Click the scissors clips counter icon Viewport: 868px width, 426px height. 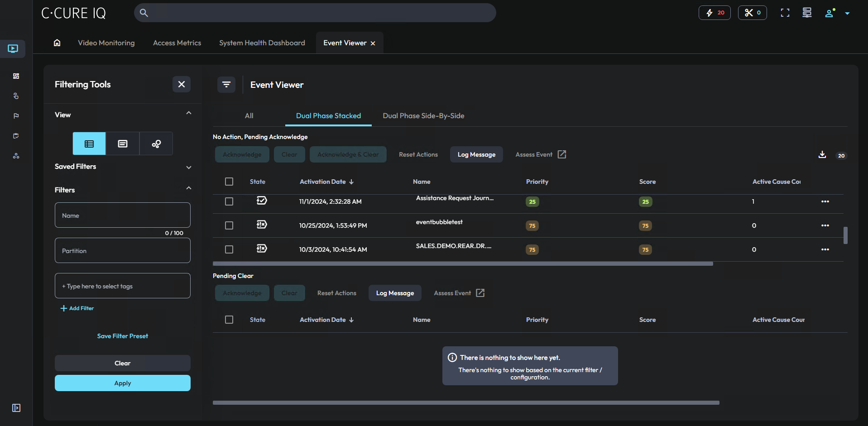[748, 13]
